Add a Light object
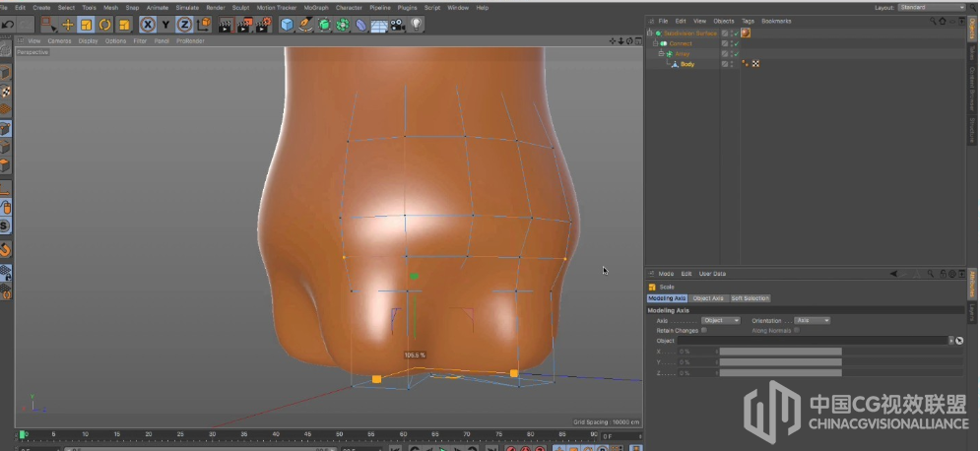This screenshot has height=451, width=980. [x=417, y=25]
